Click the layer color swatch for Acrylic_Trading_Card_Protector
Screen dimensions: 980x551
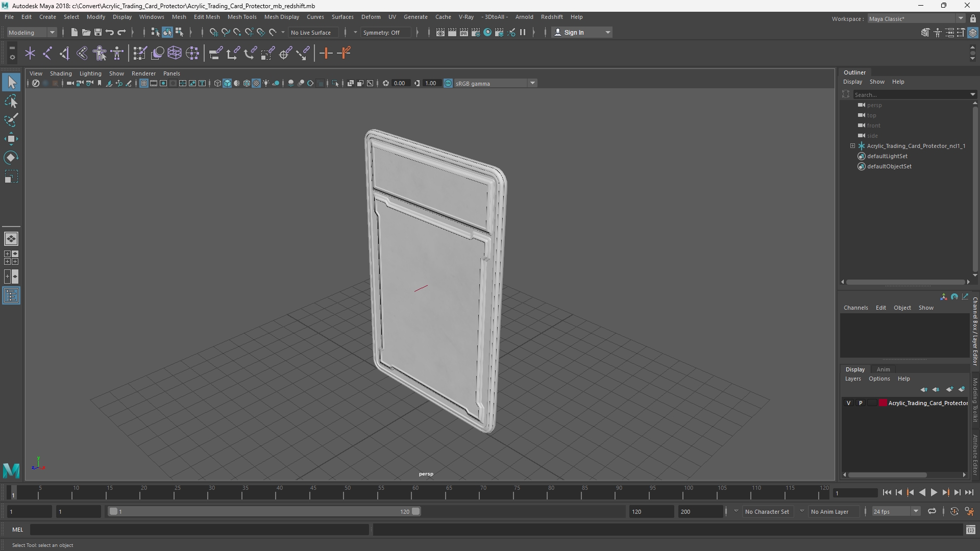883,403
